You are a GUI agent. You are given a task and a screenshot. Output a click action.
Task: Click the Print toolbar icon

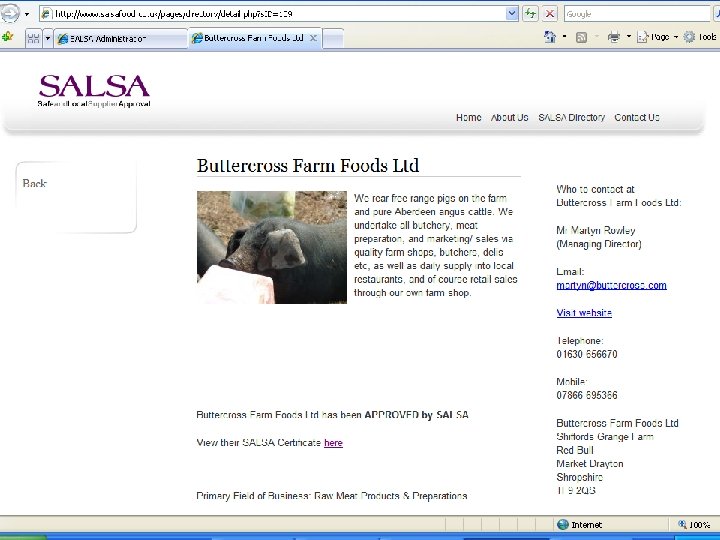point(613,37)
